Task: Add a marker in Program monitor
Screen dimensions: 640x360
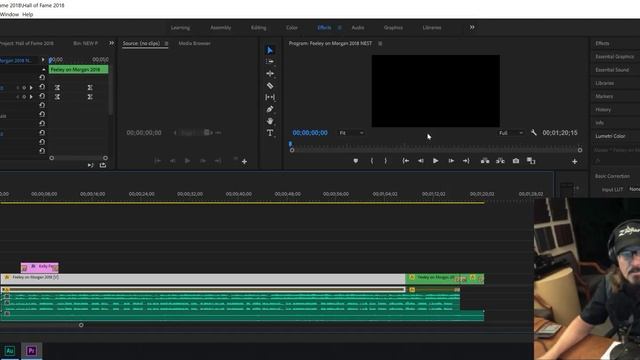Action: point(356,161)
